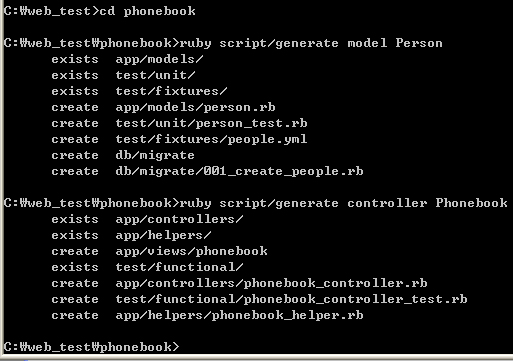The image size is (513, 361).
Task: Click the 'generate model Person' command line
Action: click(x=223, y=43)
